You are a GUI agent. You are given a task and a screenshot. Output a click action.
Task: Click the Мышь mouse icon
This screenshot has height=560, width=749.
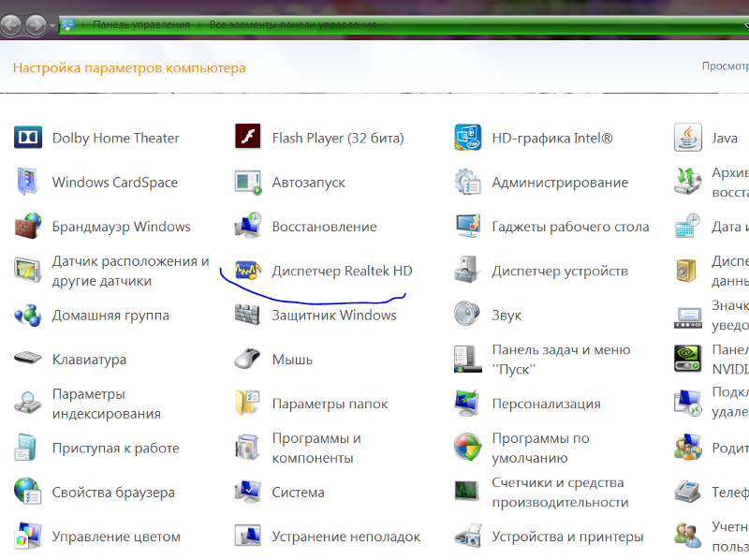tap(247, 359)
